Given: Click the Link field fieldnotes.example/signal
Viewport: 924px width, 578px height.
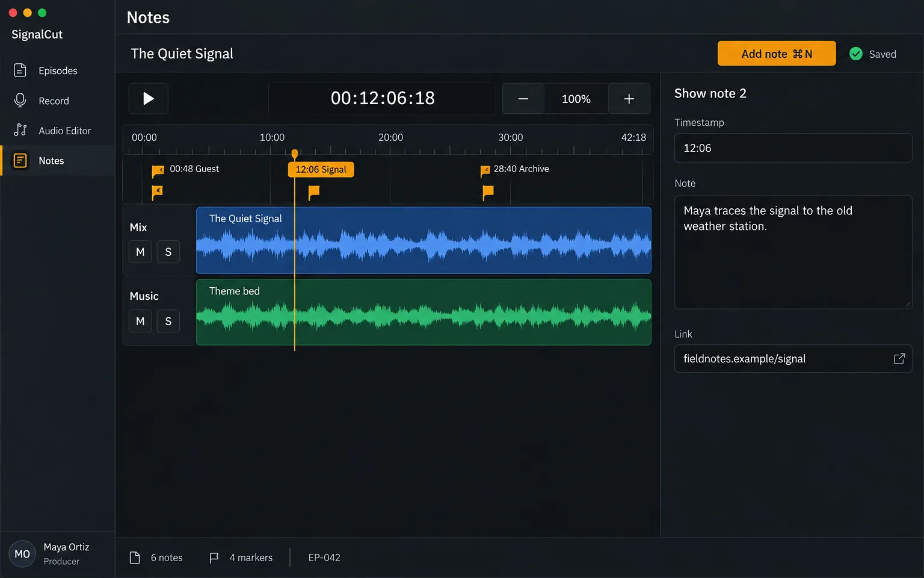Looking at the screenshot, I should pos(793,359).
